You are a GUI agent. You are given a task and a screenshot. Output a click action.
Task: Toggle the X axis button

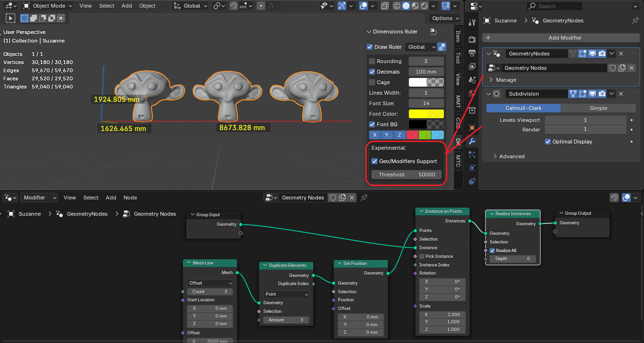[x=375, y=135]
